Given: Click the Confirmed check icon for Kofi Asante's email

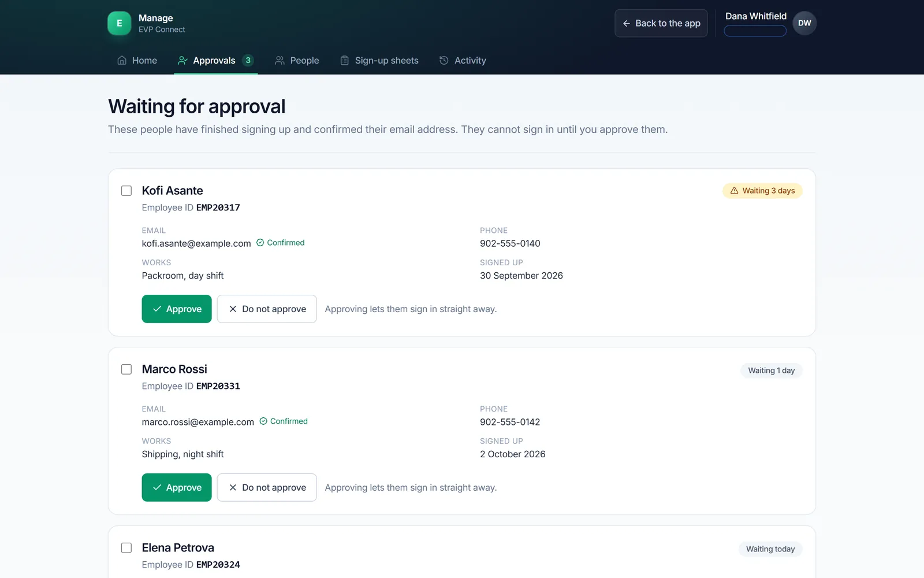Looking at the screenshot, I should (x=260, y=243).
